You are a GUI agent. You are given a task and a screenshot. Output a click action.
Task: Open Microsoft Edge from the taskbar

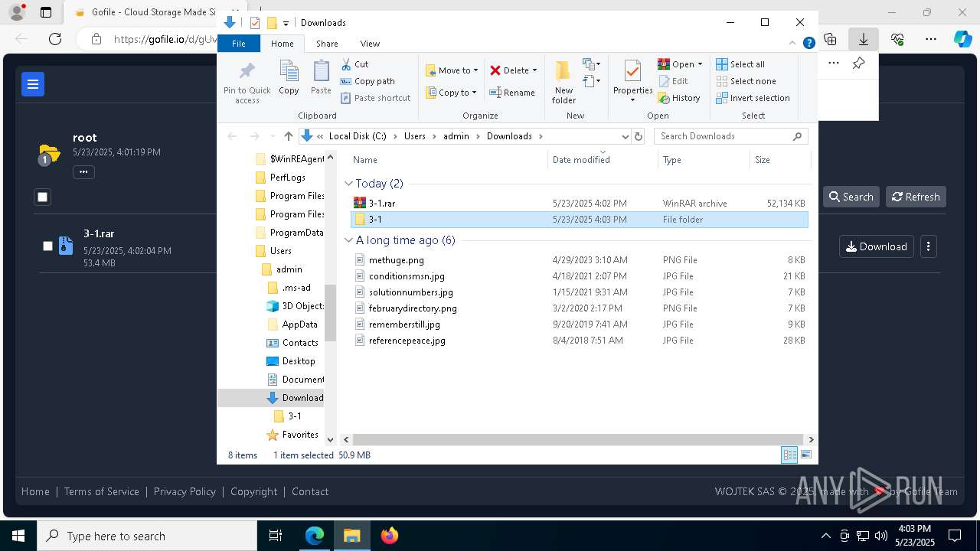coord(315,536)
